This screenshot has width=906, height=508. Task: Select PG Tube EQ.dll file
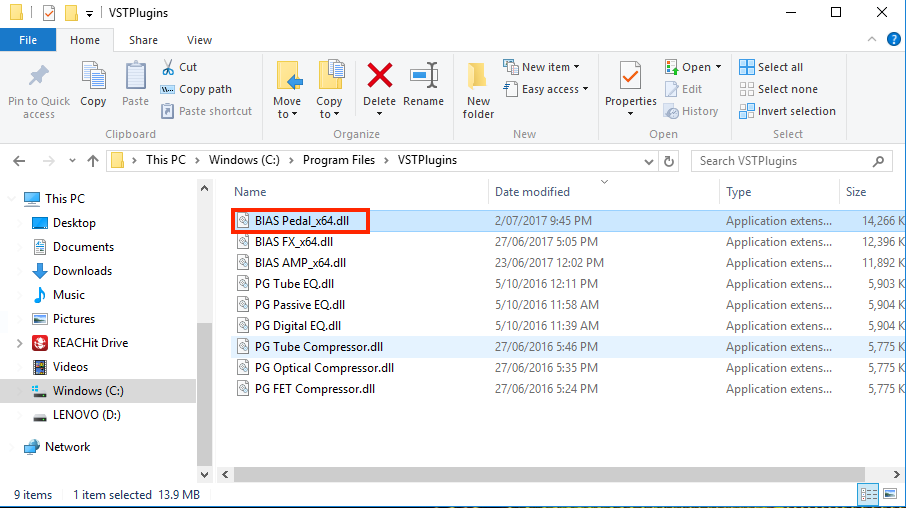tap(294, 284)
